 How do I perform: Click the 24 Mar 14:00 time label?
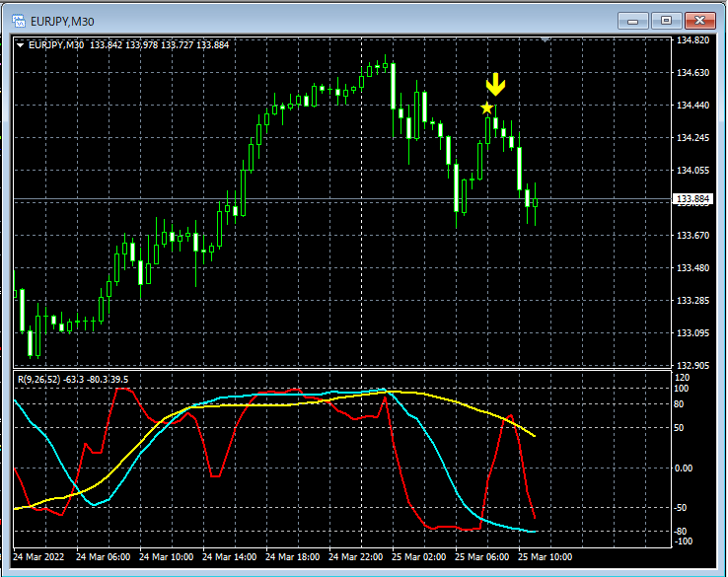[229, 556]
